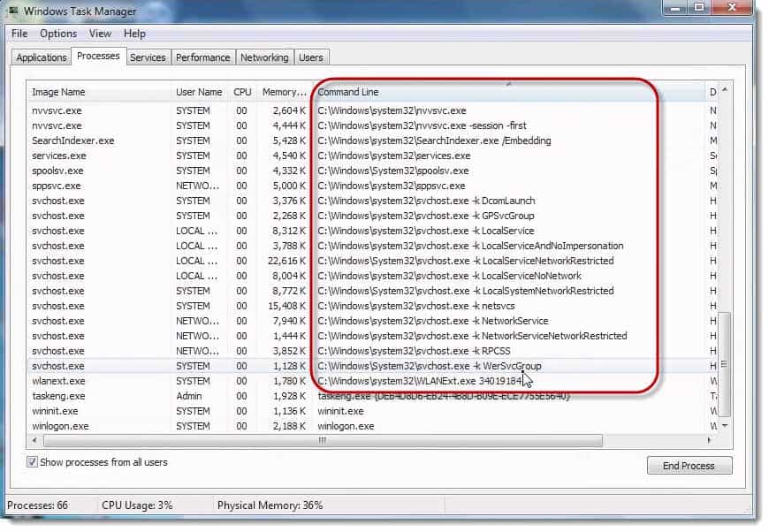Sort by Memory column header

(x=284, y=92)
